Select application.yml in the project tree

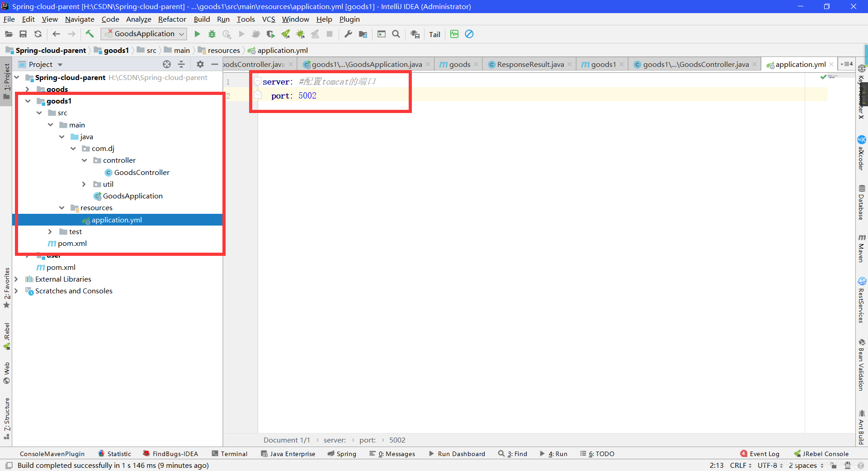(x=117, y=220)
